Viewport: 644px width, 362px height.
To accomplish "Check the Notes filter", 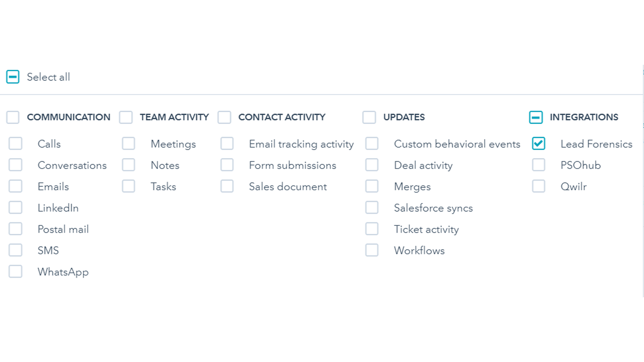I will (128, 165).
